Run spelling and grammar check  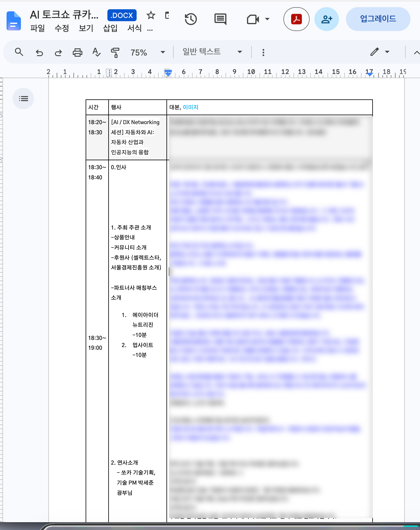tap(96, 52)
